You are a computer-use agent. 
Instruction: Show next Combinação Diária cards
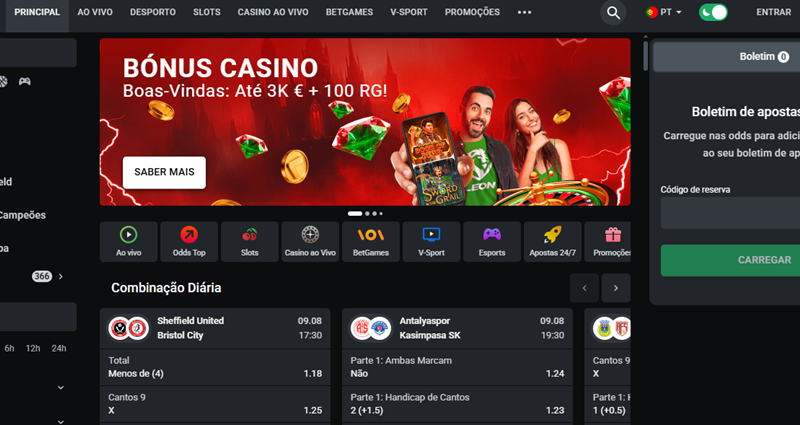tap(616, 288)
